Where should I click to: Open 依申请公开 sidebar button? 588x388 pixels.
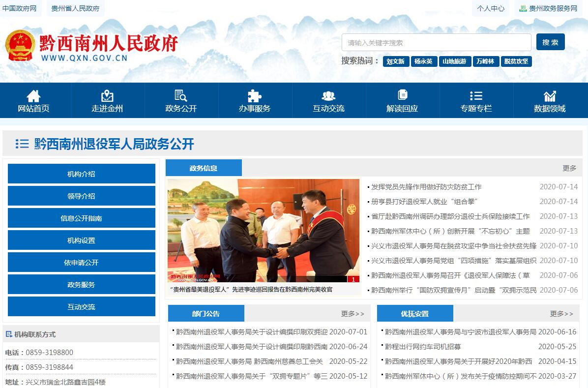click(82, 262)
